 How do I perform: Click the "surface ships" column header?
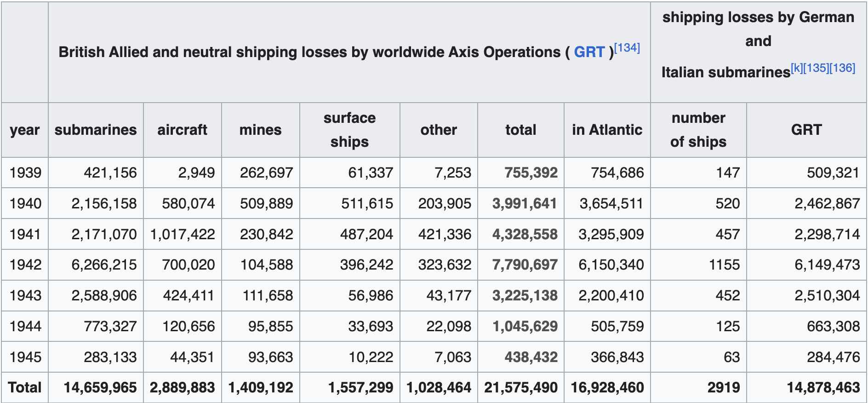click(349, 130)
